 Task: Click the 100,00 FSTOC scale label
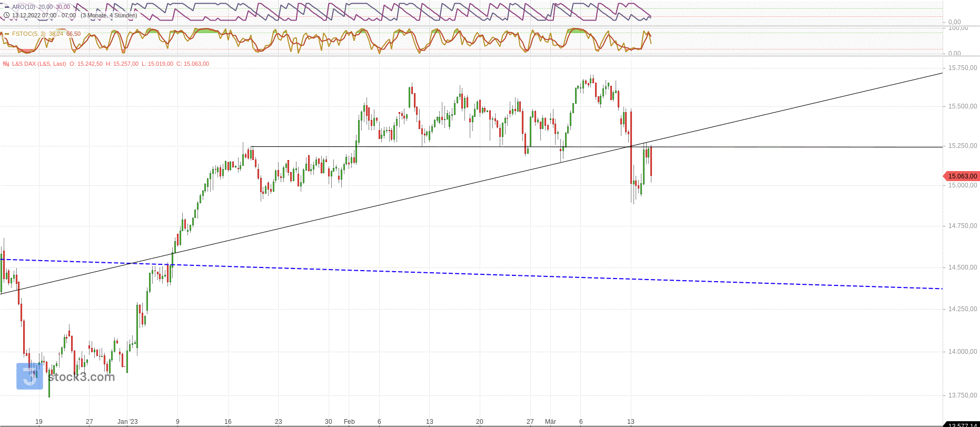pos(958,28)
